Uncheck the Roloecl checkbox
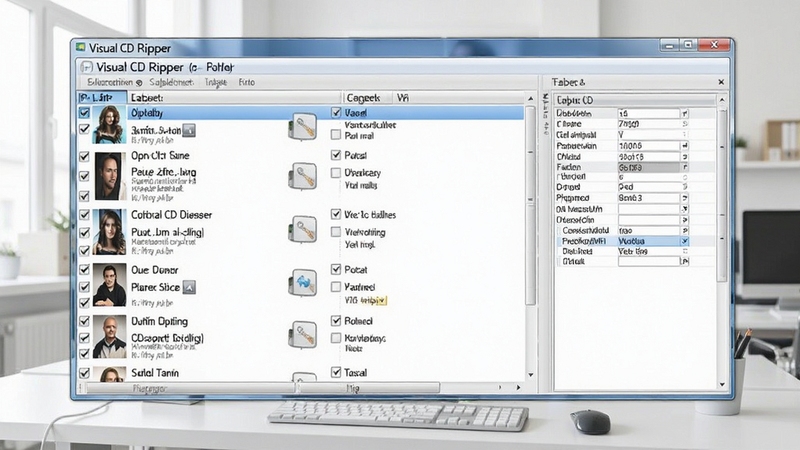The image size is (800, 450). pos(336,320)
